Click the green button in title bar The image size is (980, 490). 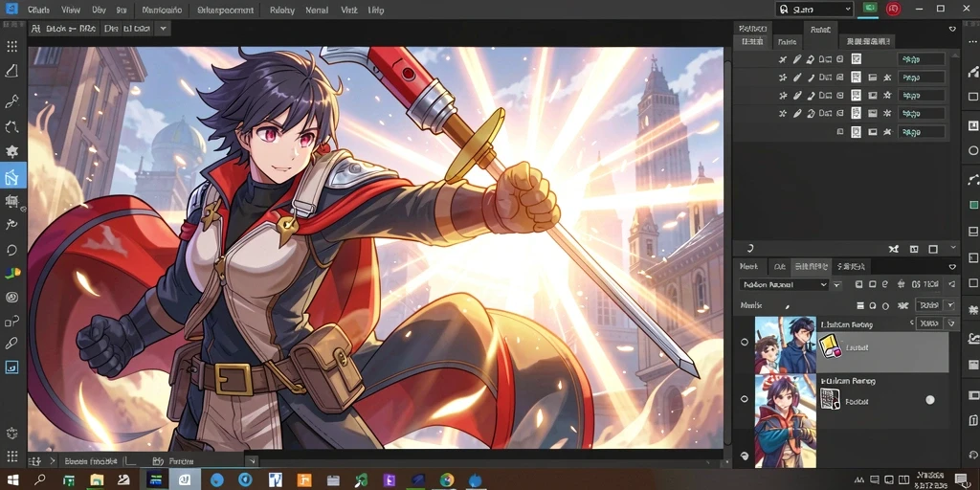click(x=869, y=8)
